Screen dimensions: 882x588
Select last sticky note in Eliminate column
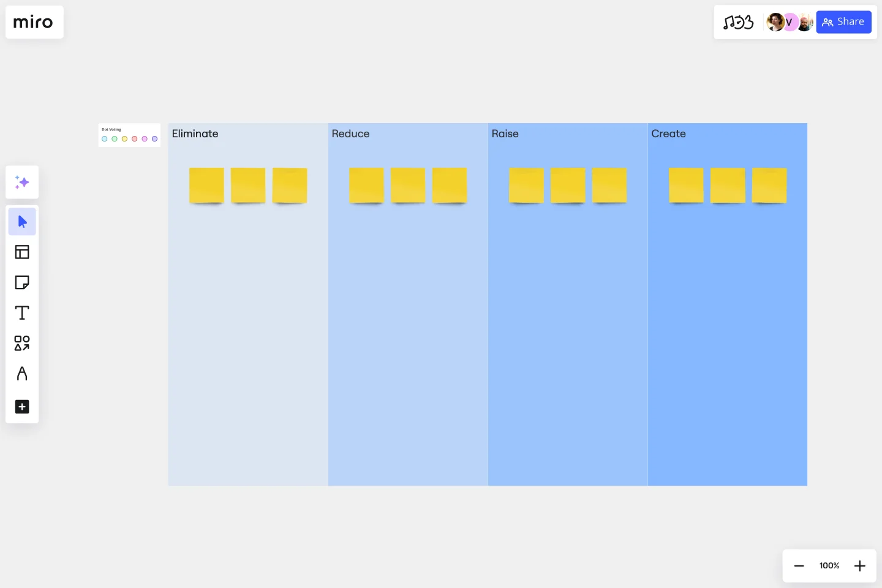290,185
